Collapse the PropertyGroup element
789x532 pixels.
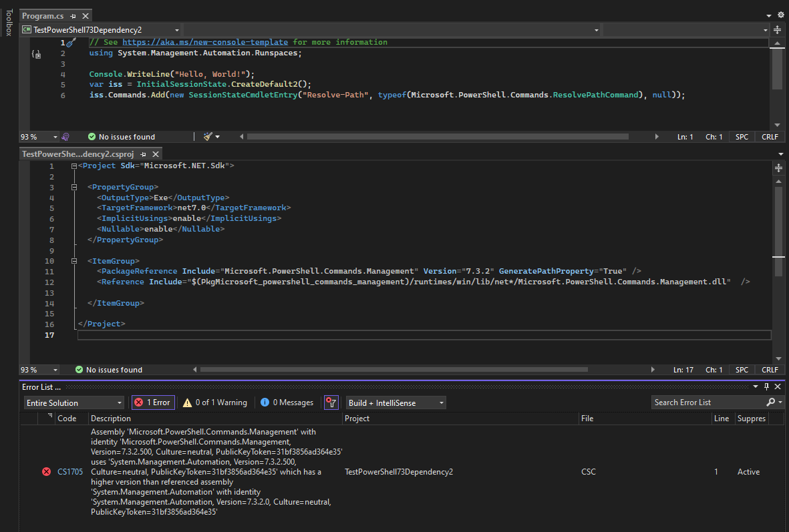[x=74, y=187]
